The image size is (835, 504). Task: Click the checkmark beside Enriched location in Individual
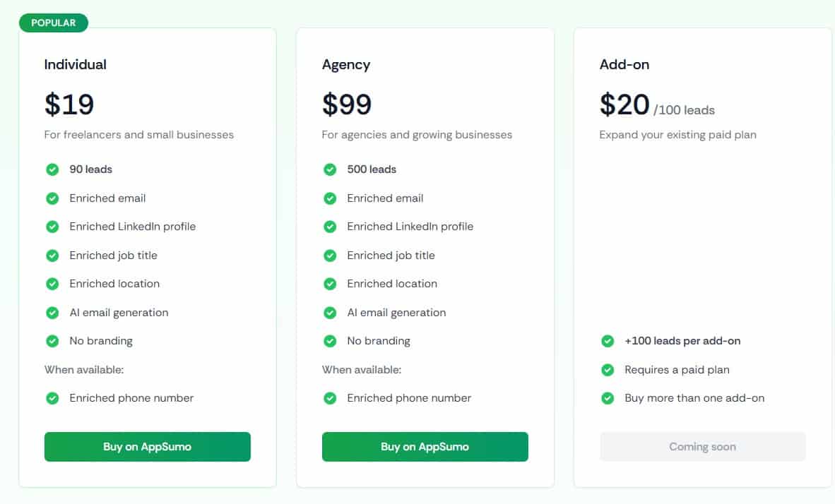click(x=52, y=284)
